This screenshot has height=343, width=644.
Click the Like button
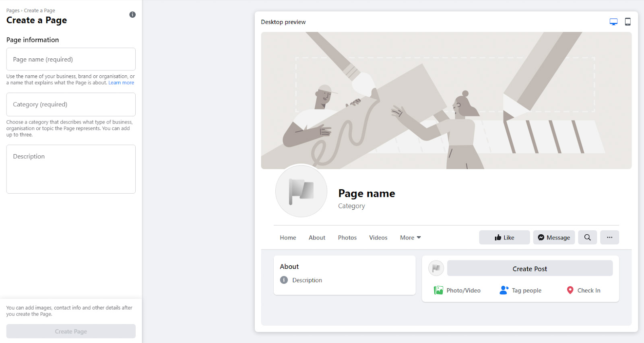[504, 238]
